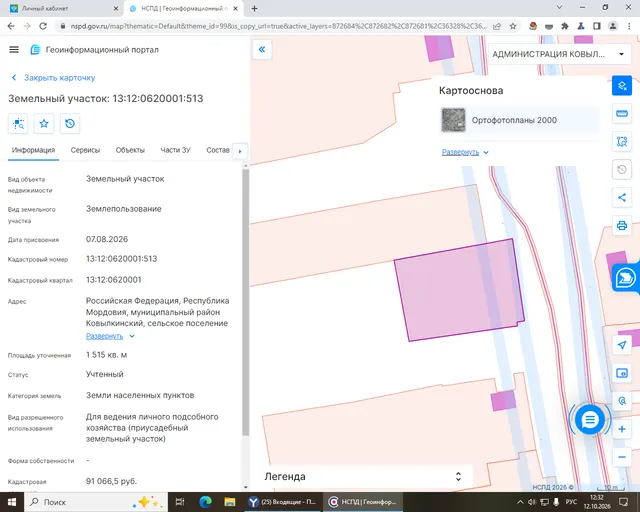Click the map screenshot tool icon
The image size is (640, 512).
point(622,373)
